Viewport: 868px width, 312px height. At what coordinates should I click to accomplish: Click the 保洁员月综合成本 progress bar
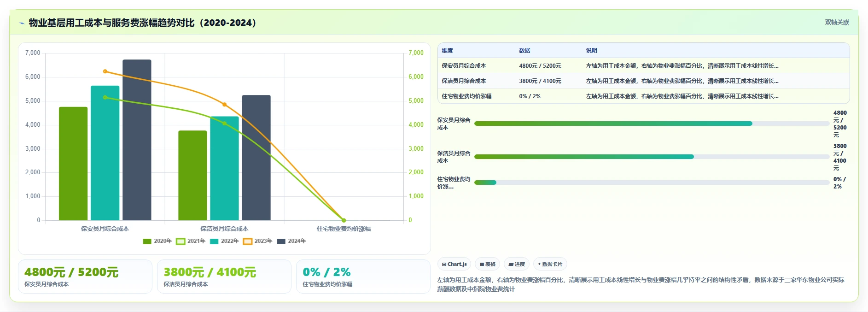(652, 157)
